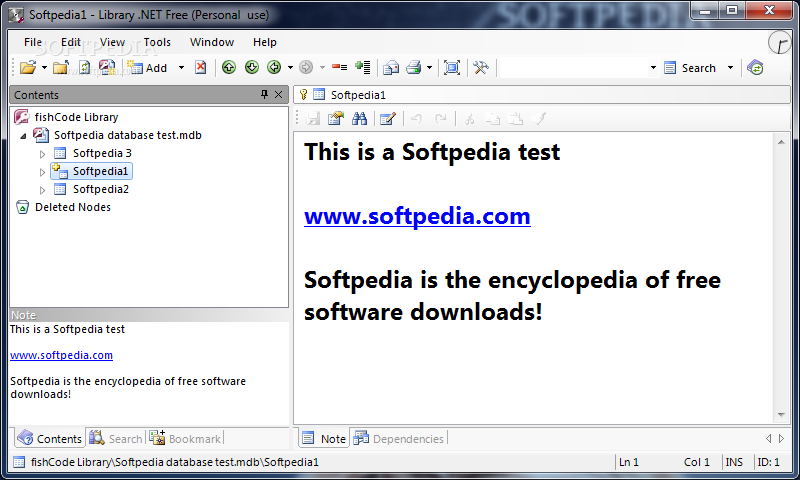
Task: Click the grayed save icon in editor toolbar
Action: tap(313, 119)
